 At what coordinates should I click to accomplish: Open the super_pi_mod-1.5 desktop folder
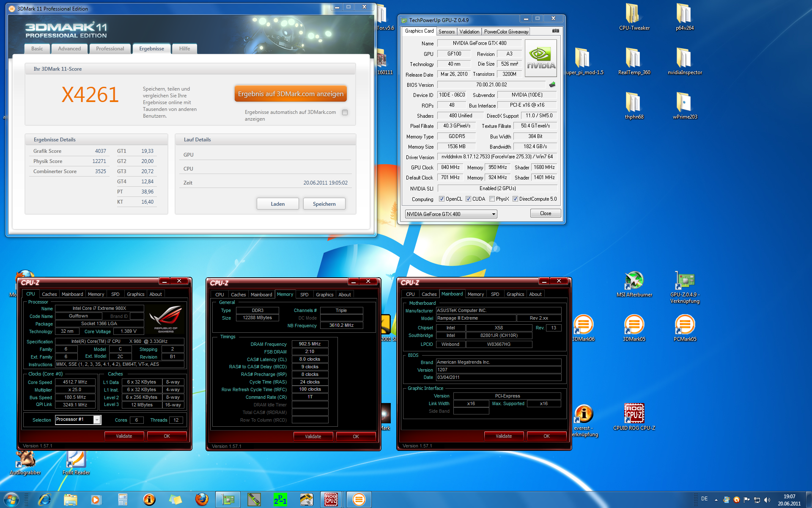584,61
